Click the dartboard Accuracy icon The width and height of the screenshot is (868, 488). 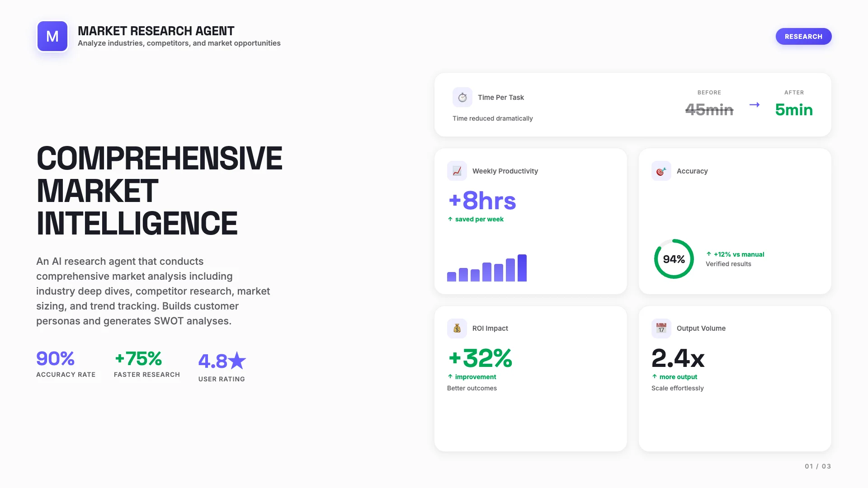[x=661, y=171]
